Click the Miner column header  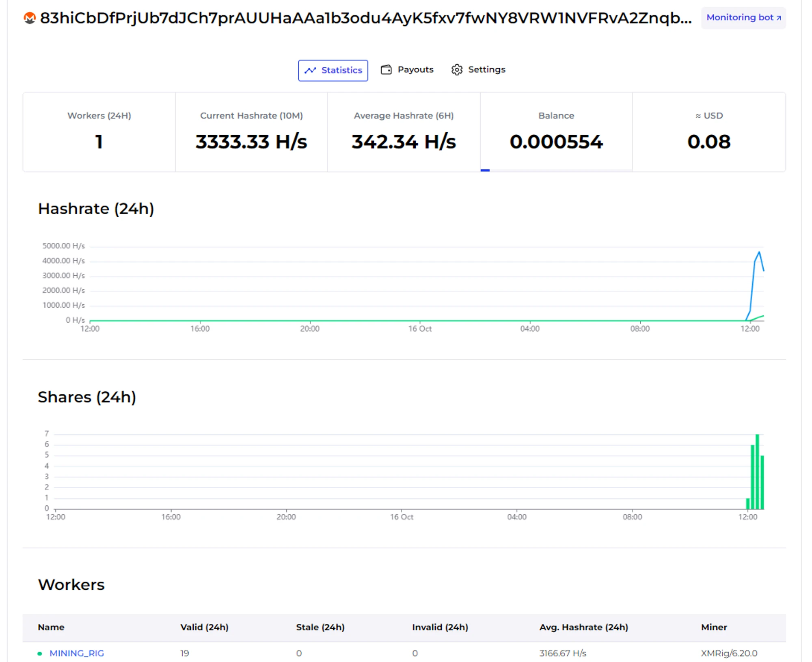[x=714, y=627]
